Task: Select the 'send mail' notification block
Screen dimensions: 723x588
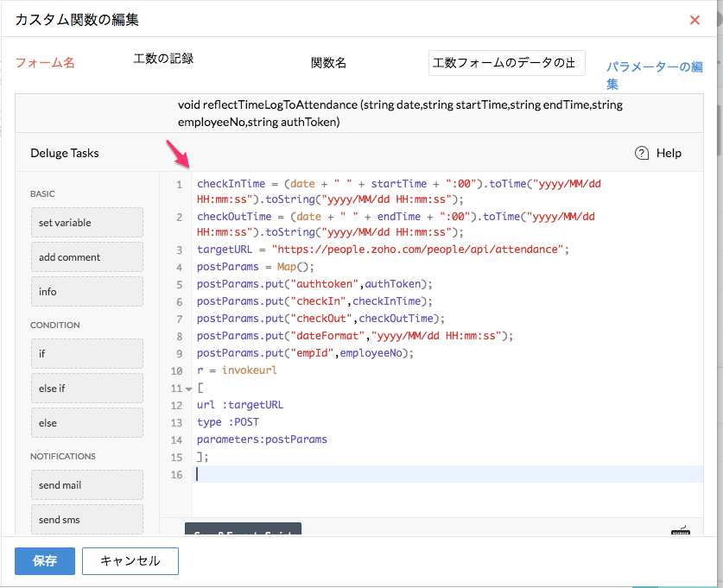Action: tap(87, 484)
